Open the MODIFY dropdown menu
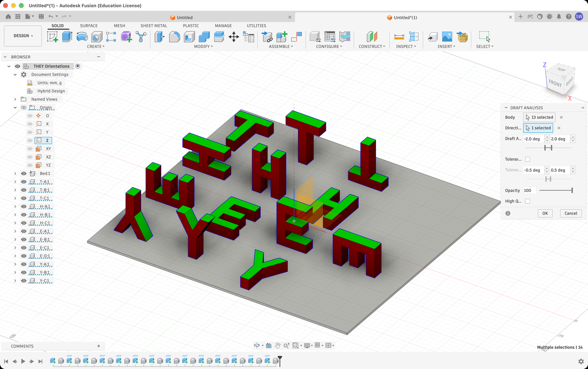This screenshot has width=588, height=369. coord(203,47)
